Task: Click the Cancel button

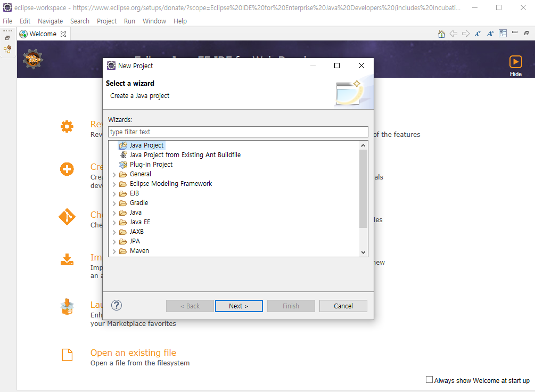Action: pyautogui.click(x=343, y=306)
